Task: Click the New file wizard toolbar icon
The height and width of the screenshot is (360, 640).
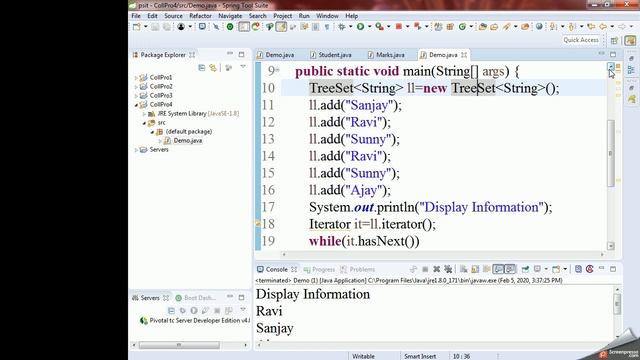Action: [137, 27]
